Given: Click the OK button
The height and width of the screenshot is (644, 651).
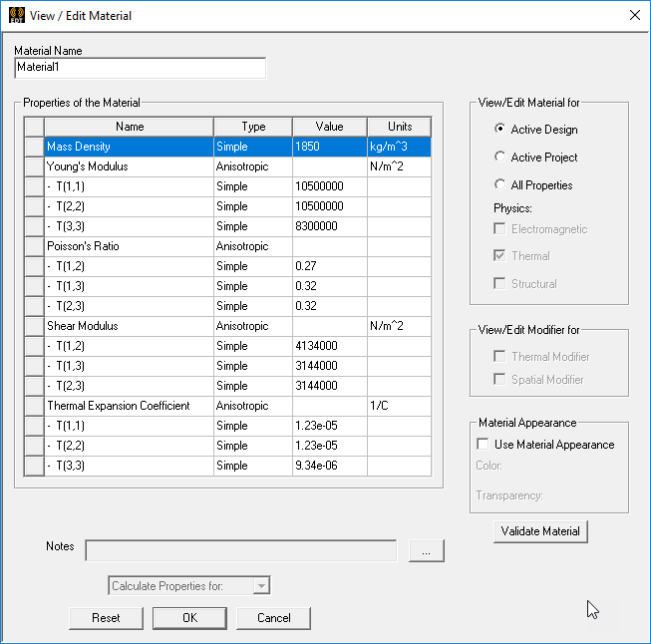Looking at the screenshot, I should coord(189,618).
